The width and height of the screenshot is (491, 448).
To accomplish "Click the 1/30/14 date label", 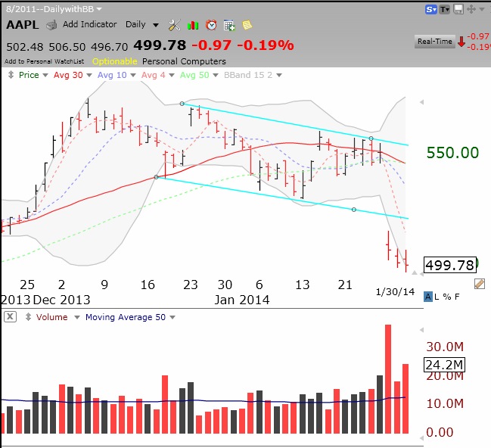I will click(395, 292).
